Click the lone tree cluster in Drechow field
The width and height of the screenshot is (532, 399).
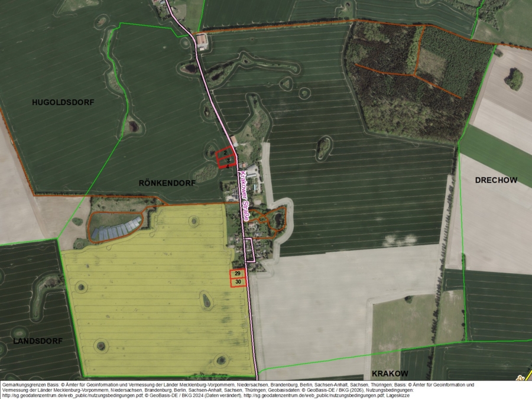point(514,79)
